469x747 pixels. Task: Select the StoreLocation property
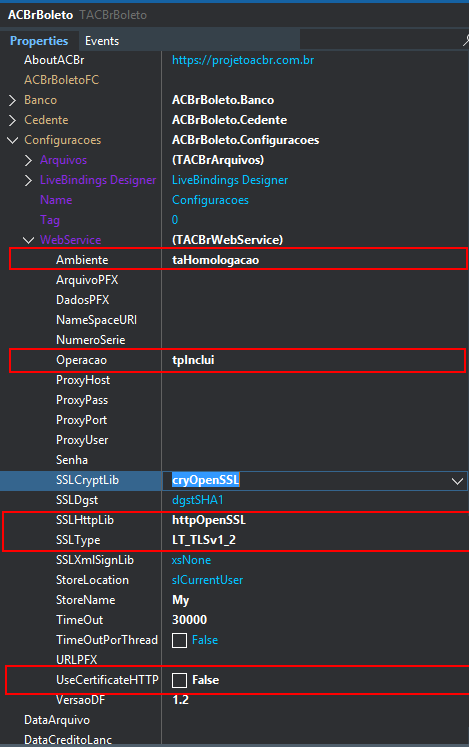click(x=92, y=580)
